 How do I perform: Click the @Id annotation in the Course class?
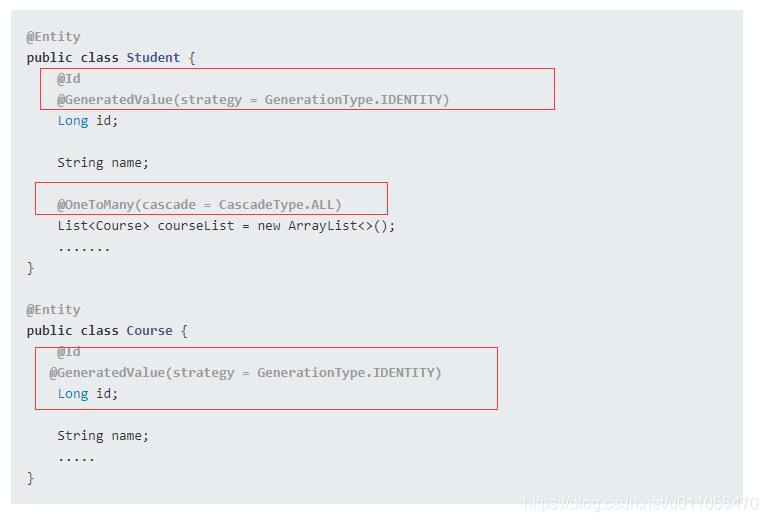(x=69, y=352)
